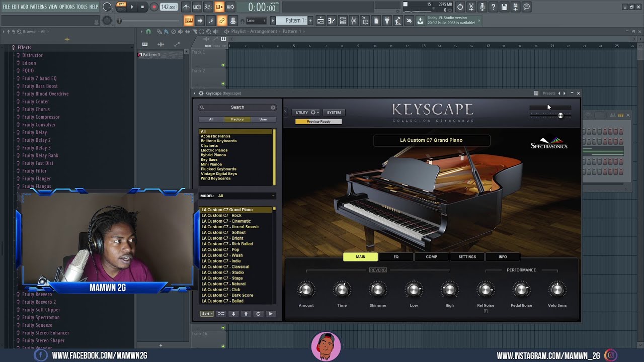The height and width of the screenshot is (362, 644).
Task: Collapse the Effects folder in browser
Action: click(24, 47)
